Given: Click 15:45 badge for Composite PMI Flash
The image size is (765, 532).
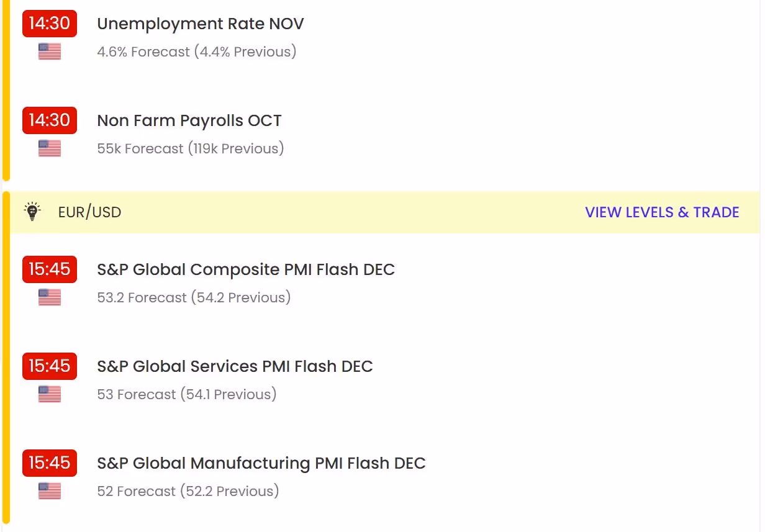Looking at the screenshot, I should 50,269.
